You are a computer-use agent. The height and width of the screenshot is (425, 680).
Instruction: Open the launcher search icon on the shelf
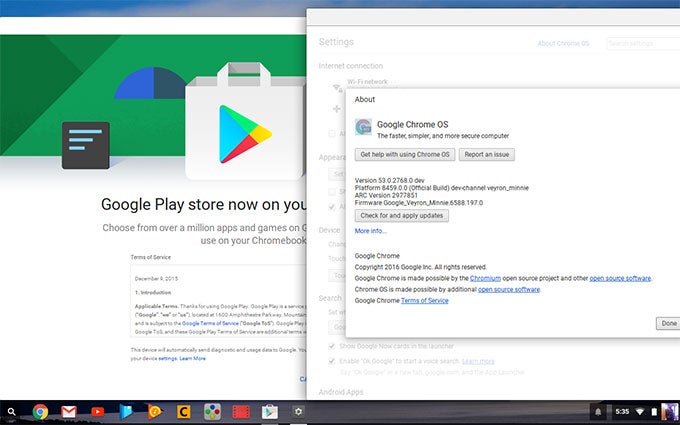10,411
